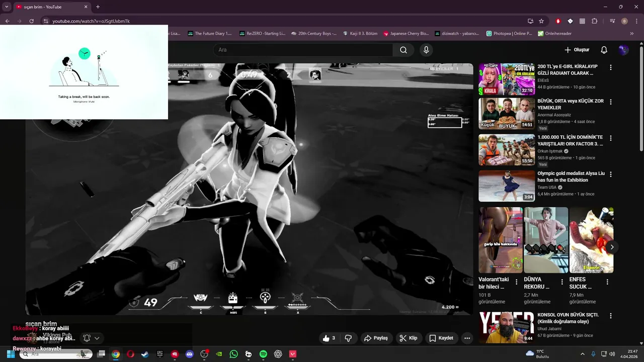644x362 pixels.
Task: Open options for Olympic gold medalist video
Action: (x=611, y=174)
